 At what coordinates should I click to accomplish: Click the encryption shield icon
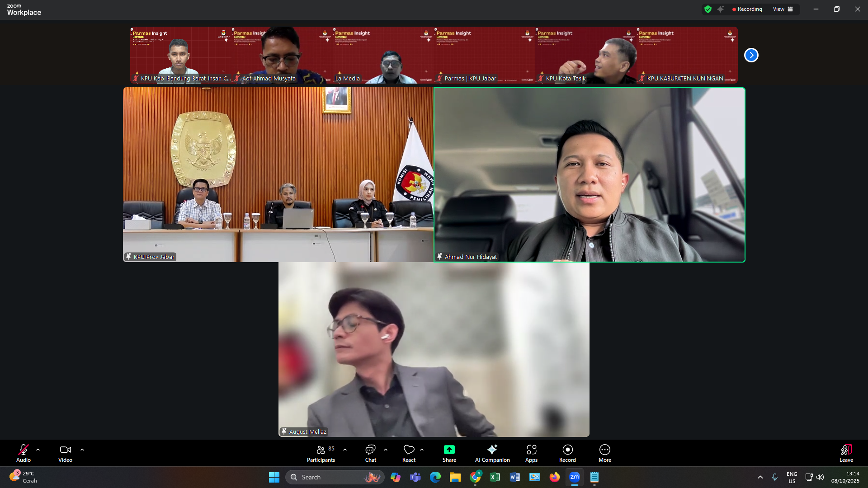point(708,9)
